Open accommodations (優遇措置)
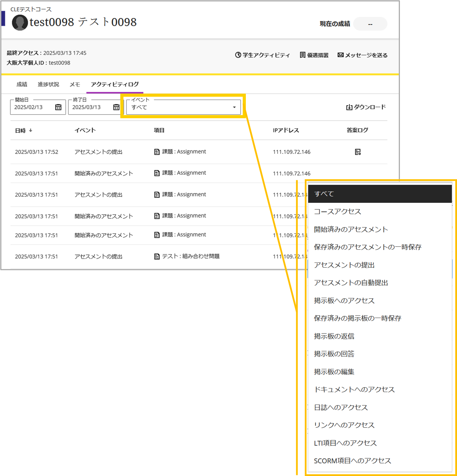 [314, 55]
